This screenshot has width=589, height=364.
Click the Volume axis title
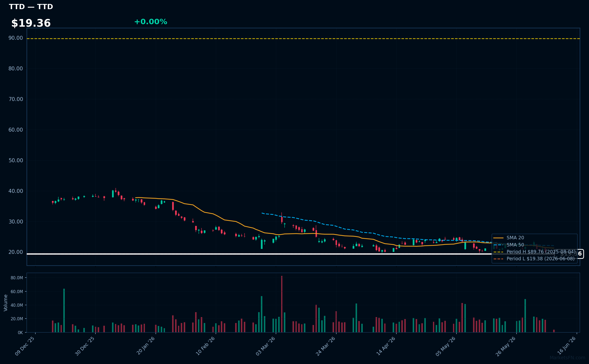click(x=6, y=303)
